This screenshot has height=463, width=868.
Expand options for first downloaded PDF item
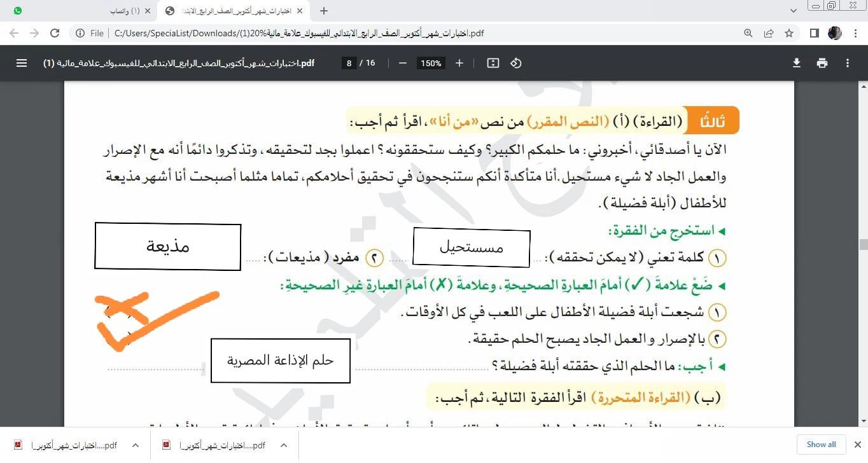click(x=136, y=445)
